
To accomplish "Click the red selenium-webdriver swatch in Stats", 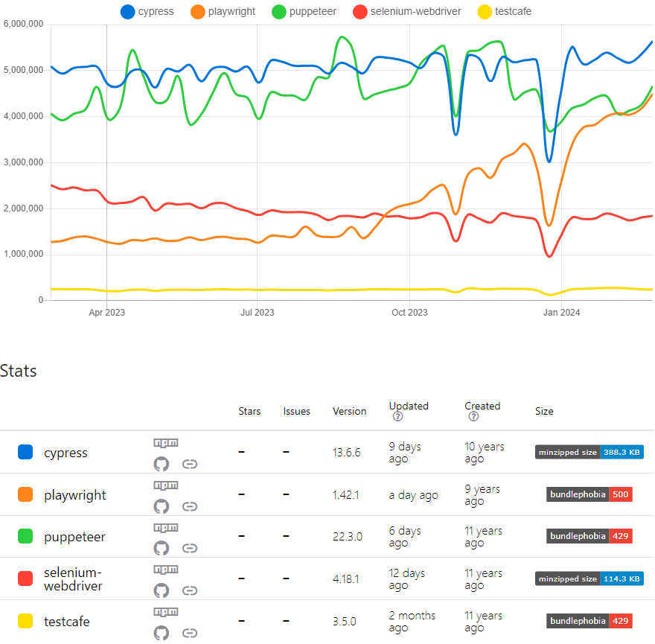I will (x=25, y=578).
